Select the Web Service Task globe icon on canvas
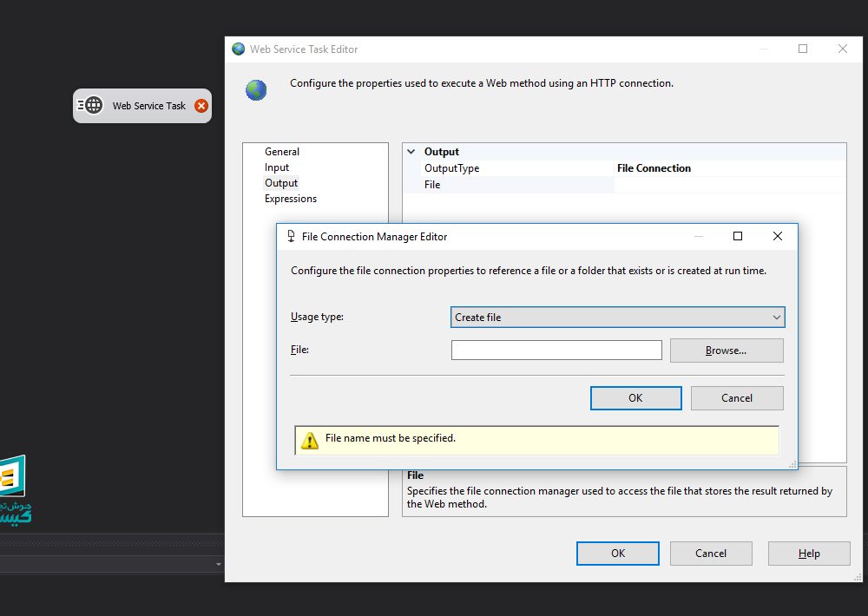The height and width of the screenshot is (616, 868). click(x=93, y=106)
